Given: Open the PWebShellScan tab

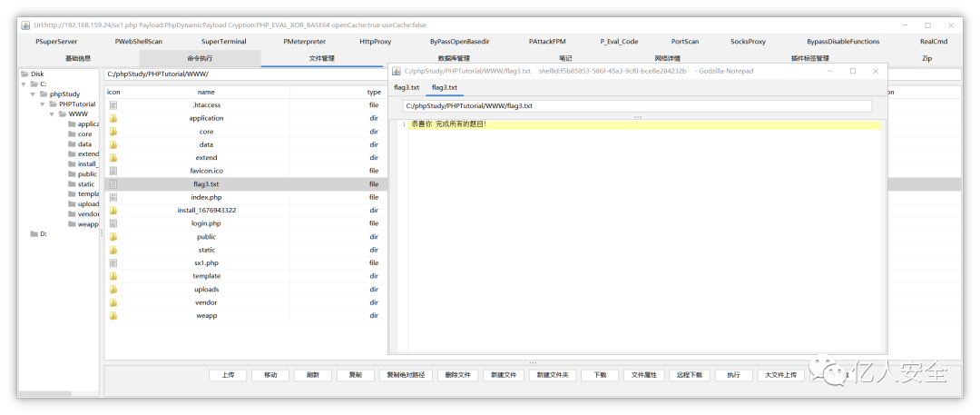Looking at the screenshot, I should click(x=139, y=42).
